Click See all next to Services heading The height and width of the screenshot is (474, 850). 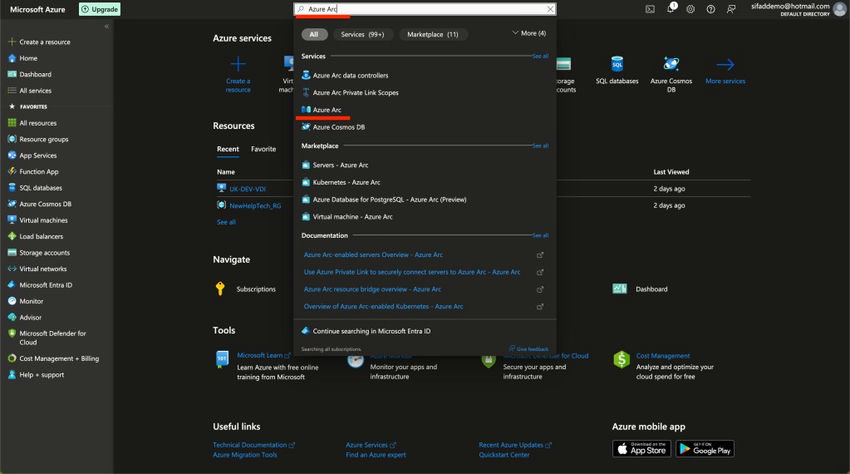click(x=540, y=56)
